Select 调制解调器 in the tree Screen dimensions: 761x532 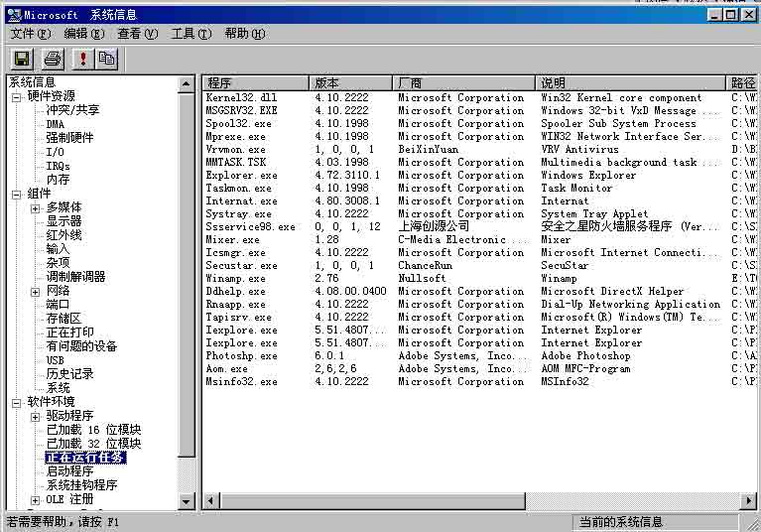(x=75, y=277)
